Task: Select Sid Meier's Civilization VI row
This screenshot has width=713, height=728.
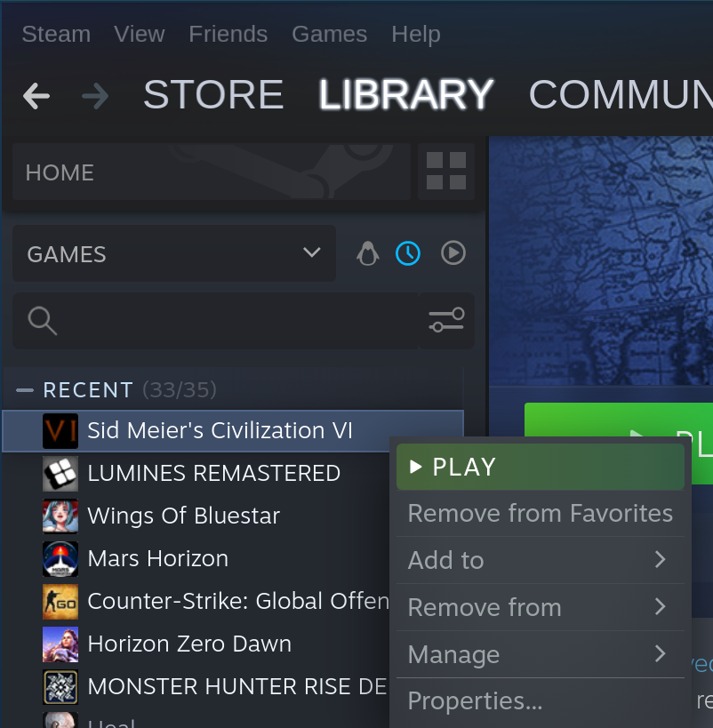Action: [x=233, y=431]
